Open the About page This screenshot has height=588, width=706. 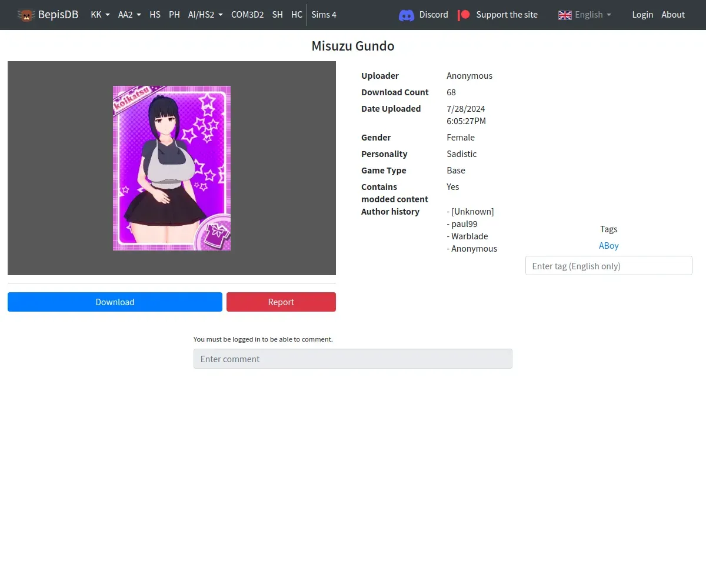point(673,15)
